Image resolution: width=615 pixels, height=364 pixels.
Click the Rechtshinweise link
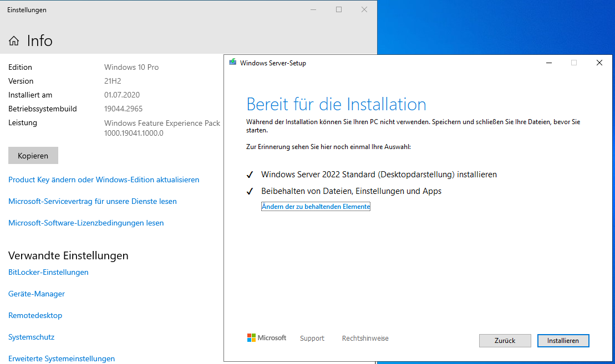click(x=365, y=338)
